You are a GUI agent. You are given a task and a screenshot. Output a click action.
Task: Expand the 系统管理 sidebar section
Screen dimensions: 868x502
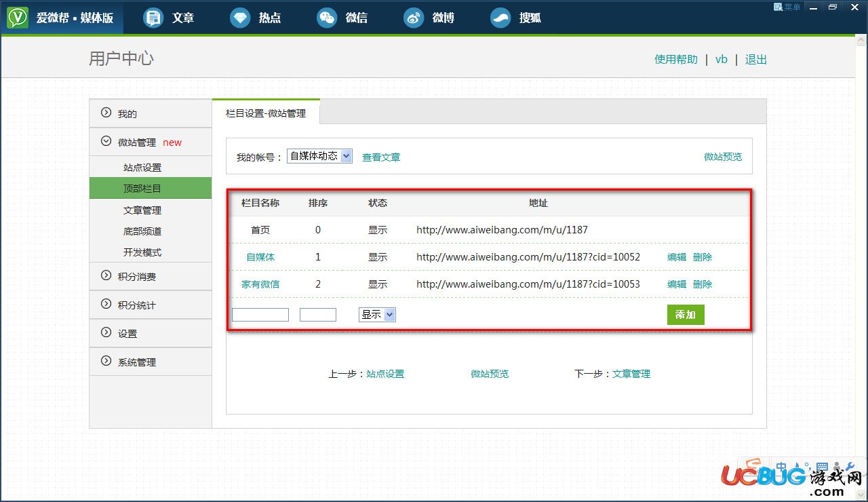click(x=150, y=362)
